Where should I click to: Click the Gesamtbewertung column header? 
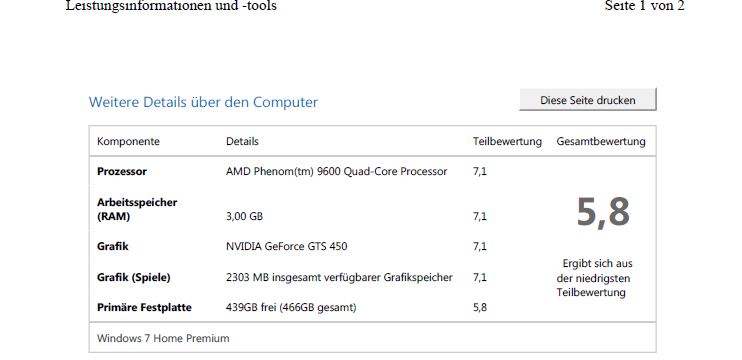(x=601, y=141)
